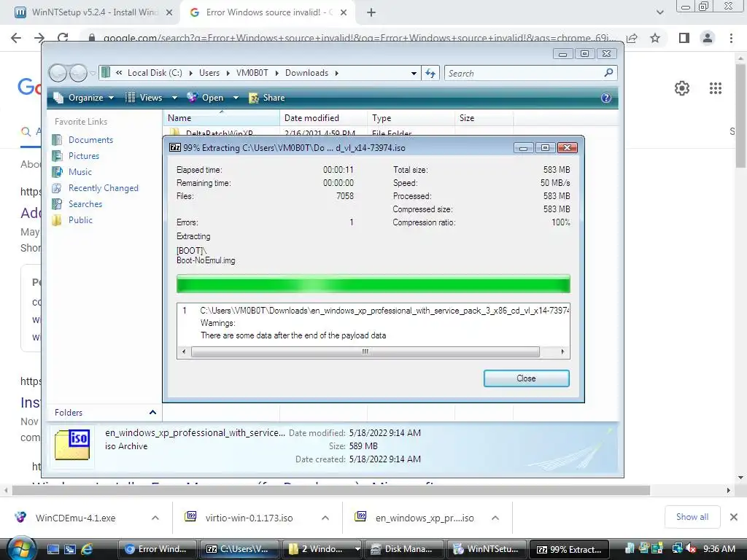Viewport: 747px width, 560px height.
Task: Click VM0B0T in the address breadcrumb
Action: (252, 73)
